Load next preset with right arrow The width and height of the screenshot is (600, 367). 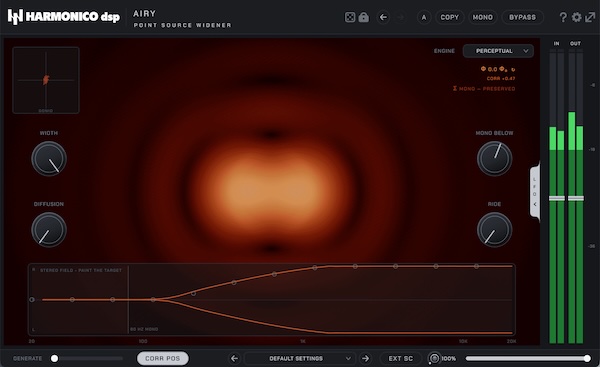(x=365, y=359)
